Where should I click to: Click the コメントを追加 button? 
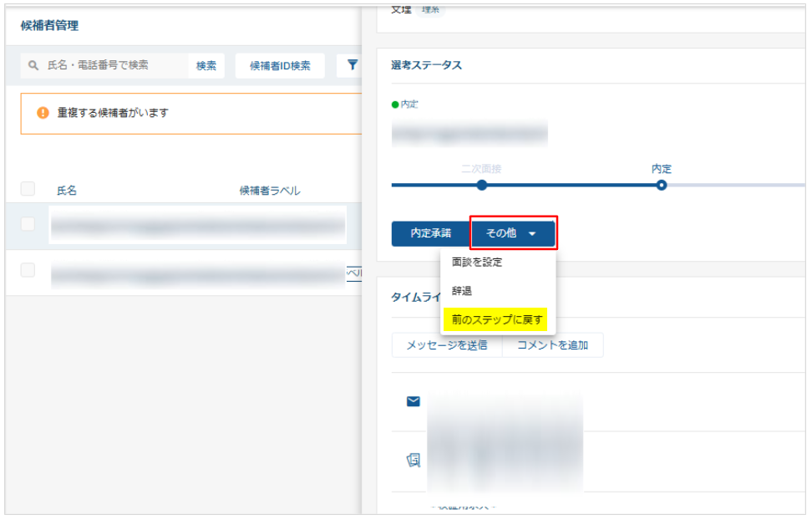point(552,345)
